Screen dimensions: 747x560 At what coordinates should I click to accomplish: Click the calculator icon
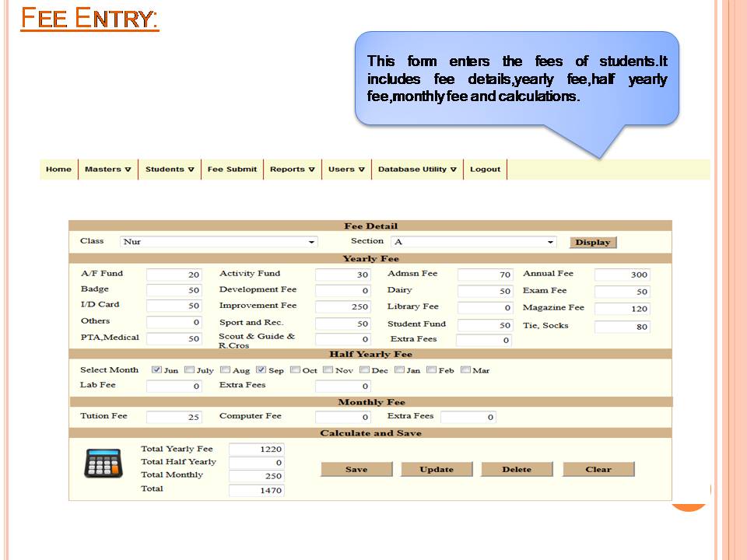click(x=103, y=463)
